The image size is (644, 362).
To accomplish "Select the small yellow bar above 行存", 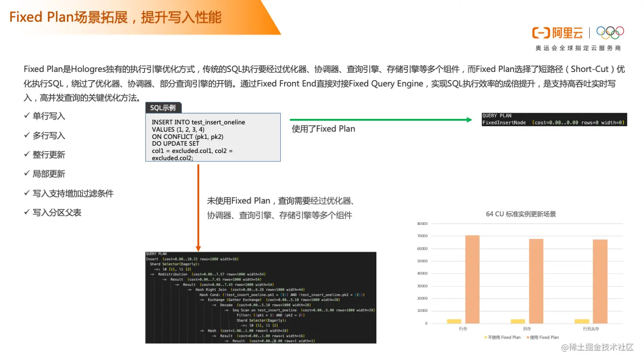I will pyautogui.click(x=454, y=321).
